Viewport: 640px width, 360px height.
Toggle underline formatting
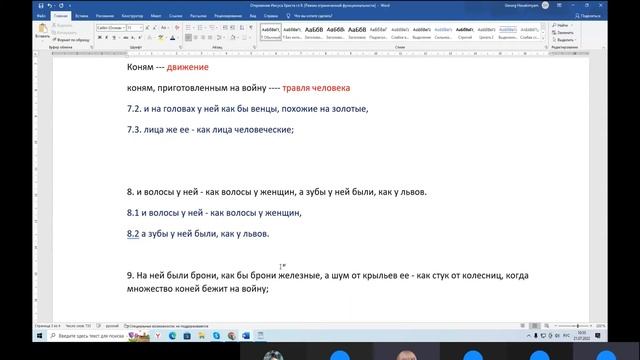[114, 38]
